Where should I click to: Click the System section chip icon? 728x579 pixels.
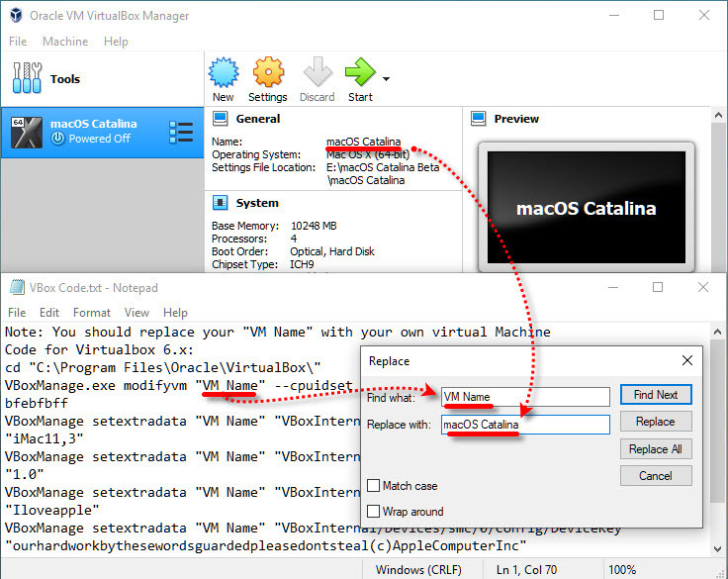220,203
